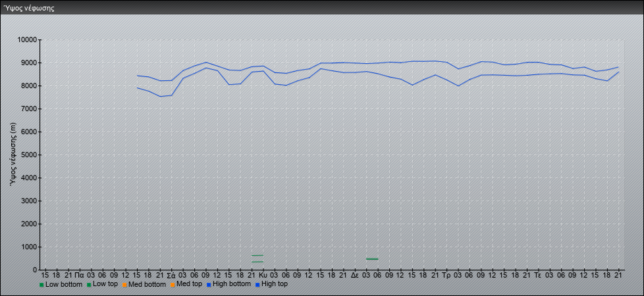644x296 pixels.
Task: Click the 3000 y-axis tick label
Action: (x=29, y=201)
